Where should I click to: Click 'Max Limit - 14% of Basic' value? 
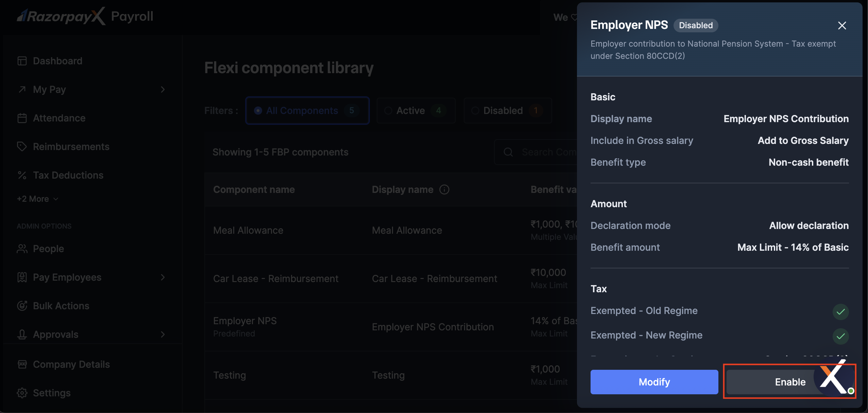[793, 247]
